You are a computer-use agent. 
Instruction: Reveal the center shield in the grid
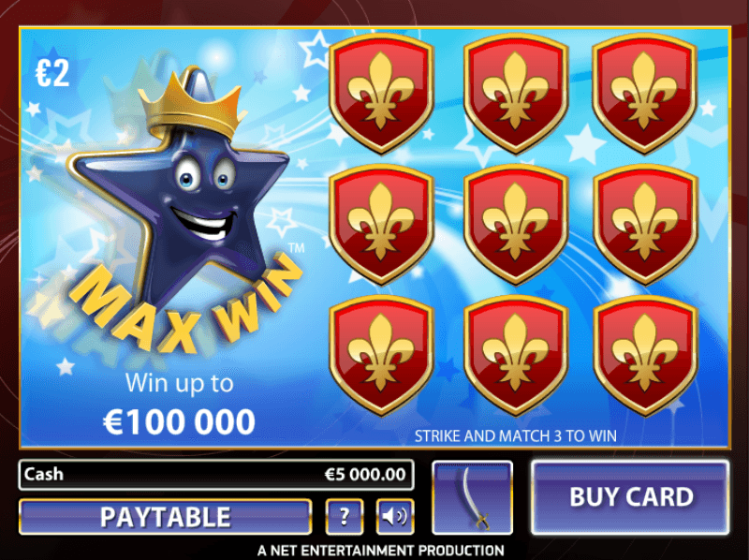point(516,225)
